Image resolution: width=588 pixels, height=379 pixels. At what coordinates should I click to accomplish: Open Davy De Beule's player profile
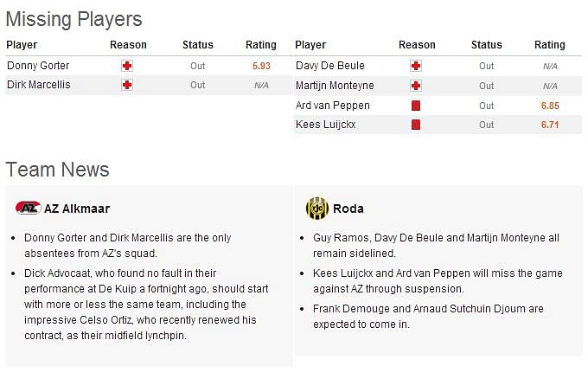[330, 66]
